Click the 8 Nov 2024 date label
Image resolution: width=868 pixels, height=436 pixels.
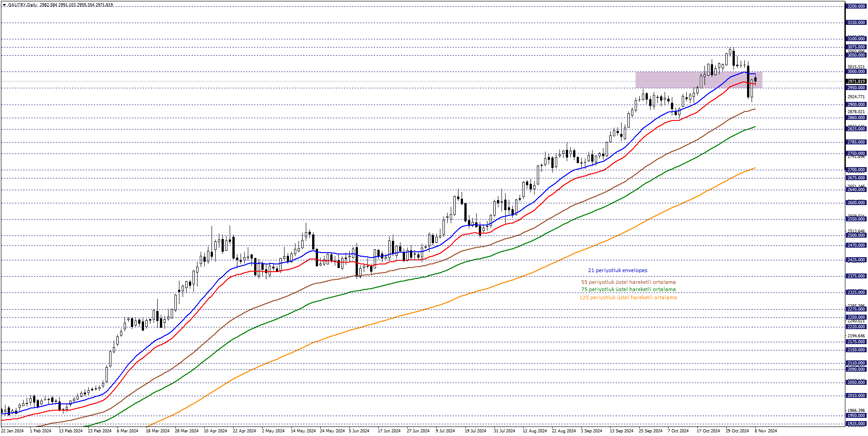766,431
